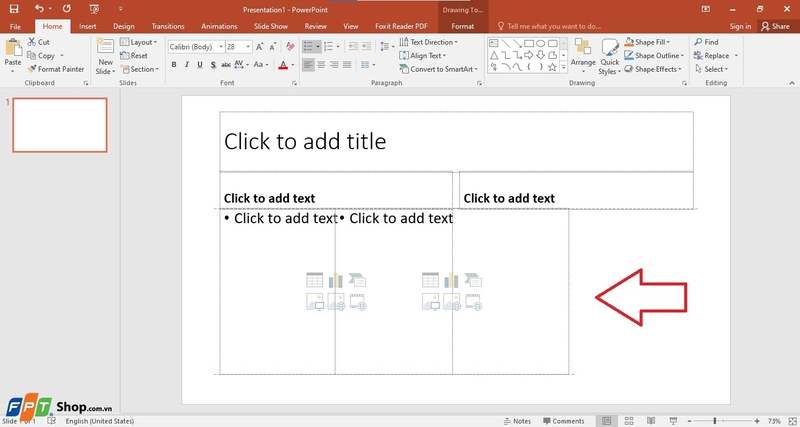Select the right block arrow shape

[529, 55]
